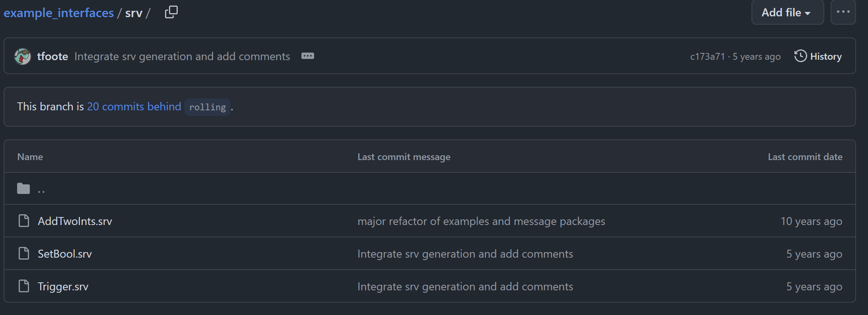Open SetBool.srv file

65,254
